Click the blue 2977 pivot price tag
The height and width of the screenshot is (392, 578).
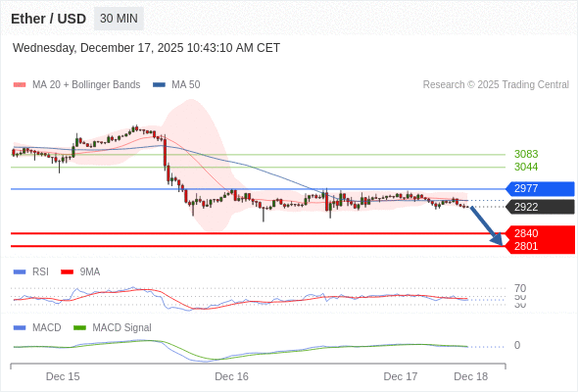pos(540,189)
